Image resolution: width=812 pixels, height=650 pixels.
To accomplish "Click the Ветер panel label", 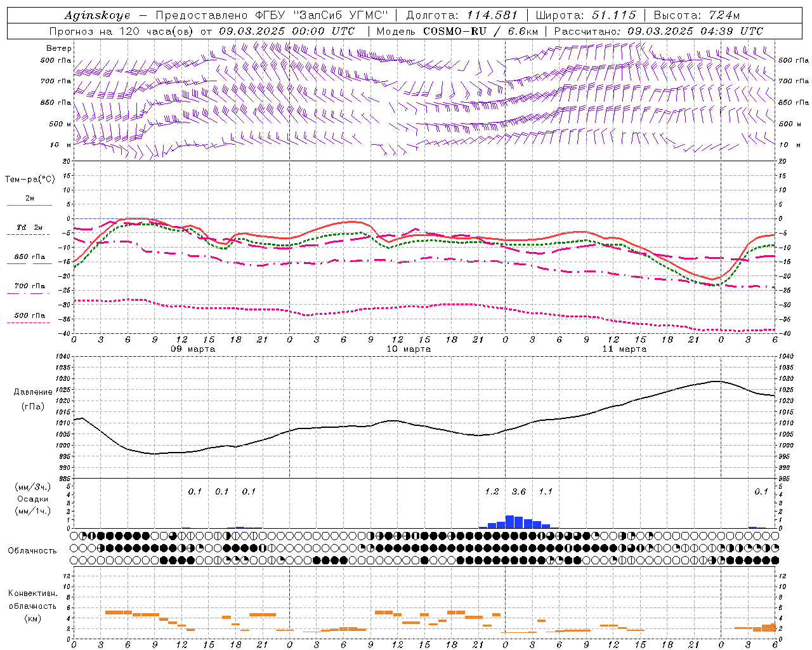I will (x=59, y=48).
